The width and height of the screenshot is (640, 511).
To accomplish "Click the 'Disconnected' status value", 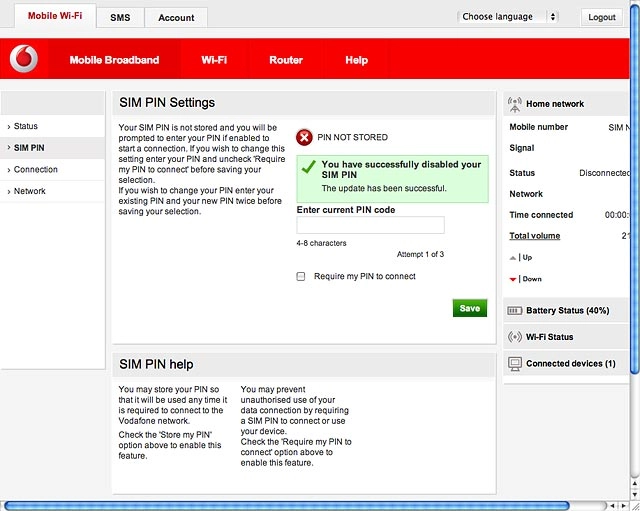I will click(x=604, y=173).
